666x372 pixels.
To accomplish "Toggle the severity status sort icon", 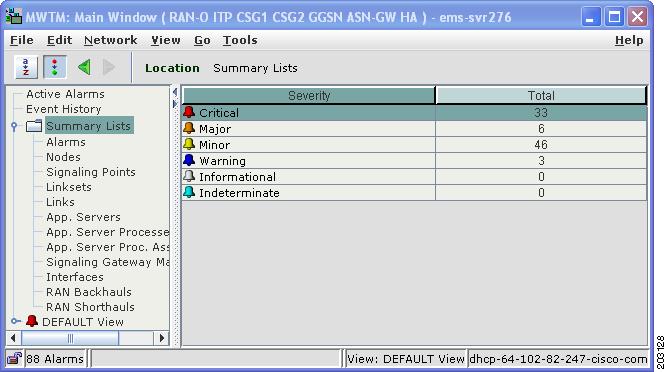I will 55,67.
